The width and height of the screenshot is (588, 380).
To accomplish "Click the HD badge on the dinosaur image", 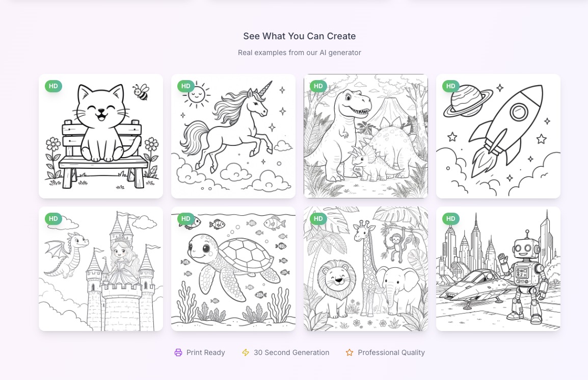I will (318, 86).
